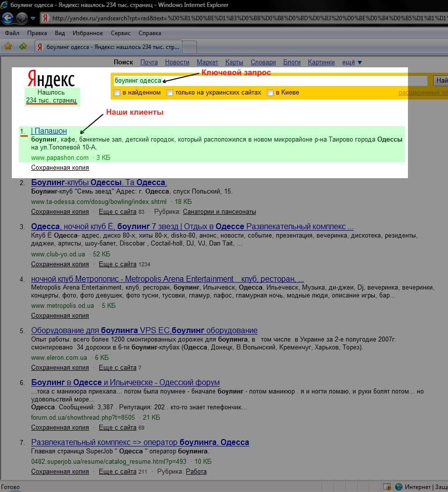Open the Справка menu
448x492 pixels.
pyautogui.click(x=149, y=33)
